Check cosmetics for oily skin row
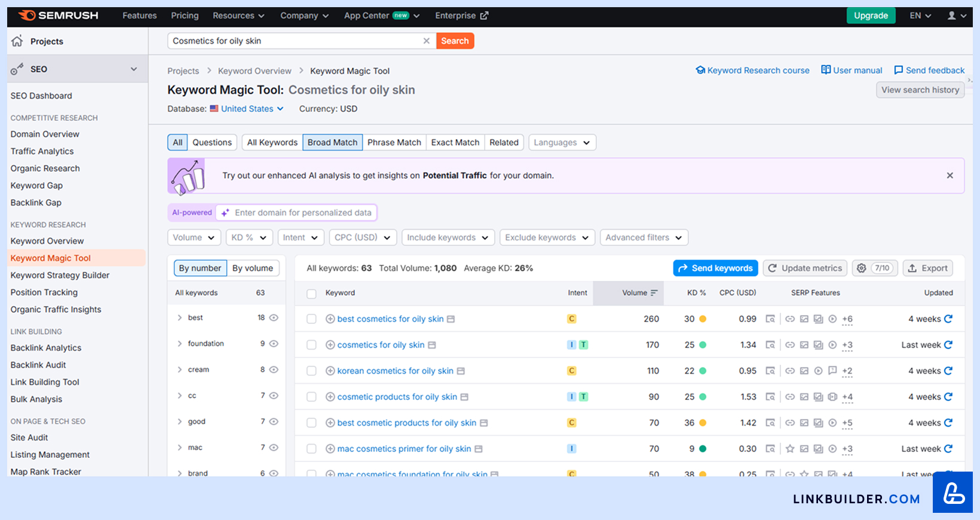Image resolution: width=980 pixels, height=520 pixels. 311,345
